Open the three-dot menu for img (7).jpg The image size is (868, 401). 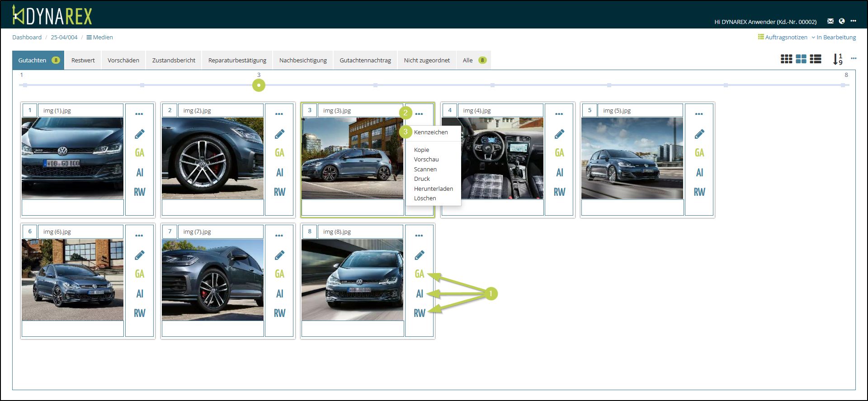pos(279,236)
